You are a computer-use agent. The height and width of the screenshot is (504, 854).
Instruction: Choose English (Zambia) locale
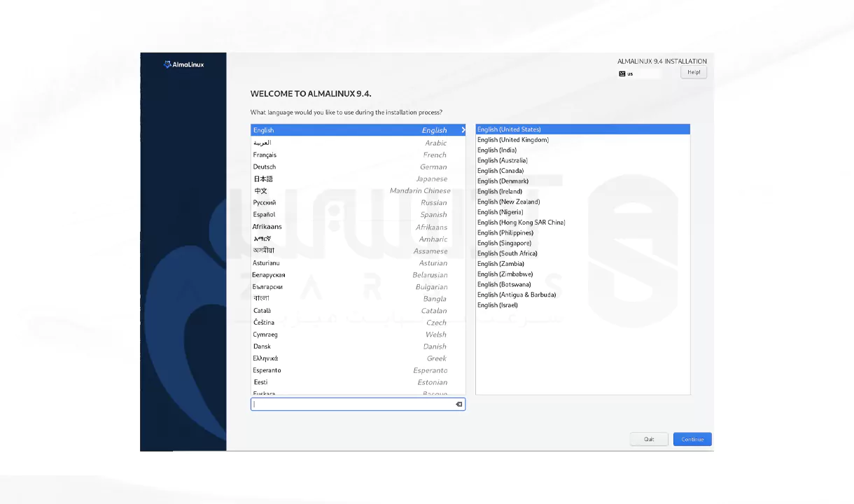pyautogui.click(x=582, y=264)
